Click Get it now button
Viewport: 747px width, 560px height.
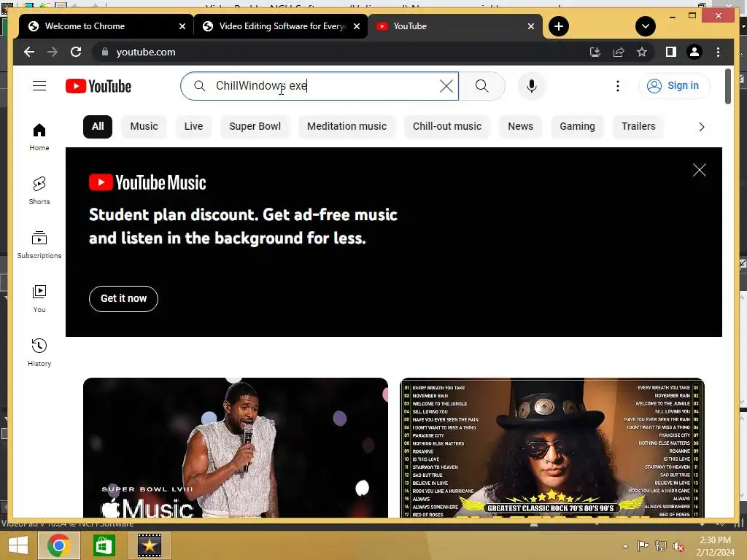pyautogui.click(x=123, y=298)
